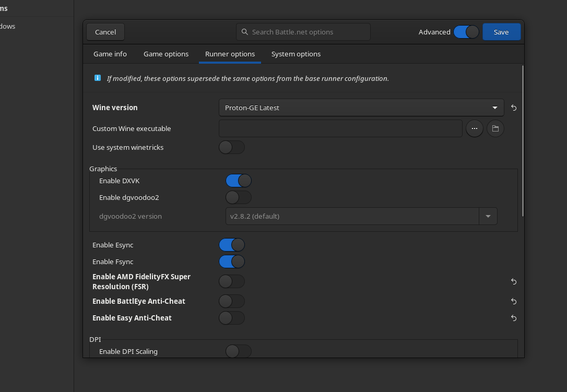Image resolution: width=567 pixels, height=392 pixels.
Task: Cancel the configuration dialog
Action: (x=105, y=32)
